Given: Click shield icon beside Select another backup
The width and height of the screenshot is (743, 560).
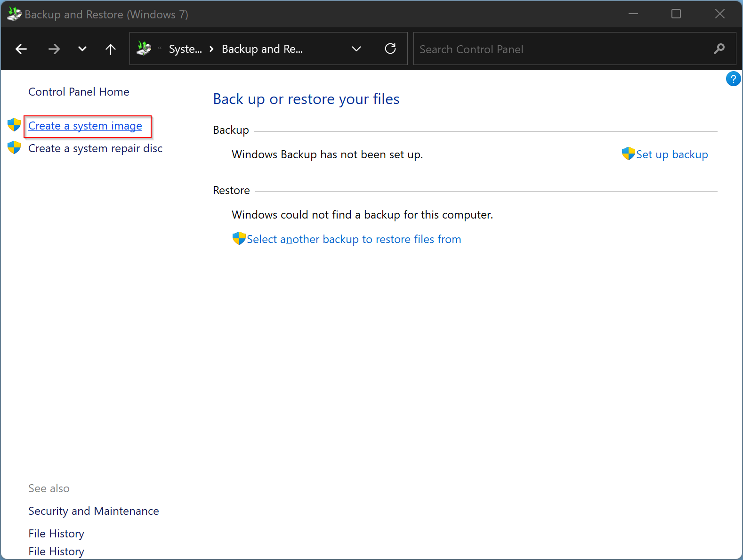Looking at the screenshot, I should (239, 238).
